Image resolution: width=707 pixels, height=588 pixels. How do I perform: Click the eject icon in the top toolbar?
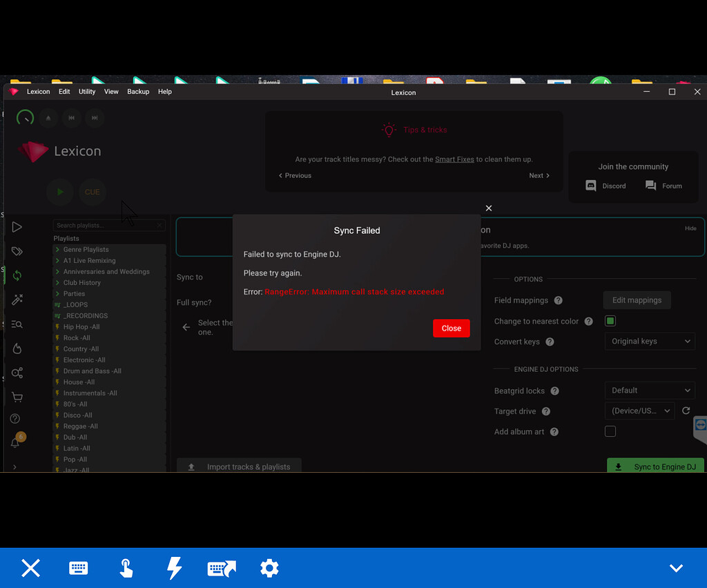click(x=48, y=118)
